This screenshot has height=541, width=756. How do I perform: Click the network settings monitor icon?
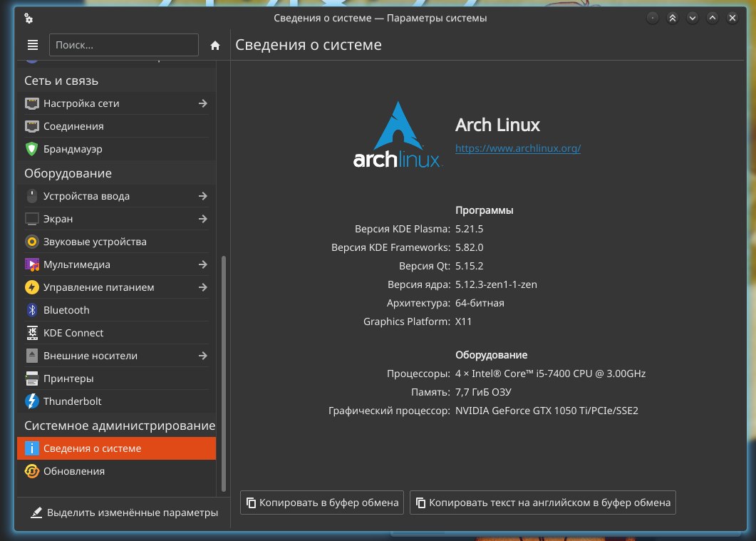tap(32, 103)
